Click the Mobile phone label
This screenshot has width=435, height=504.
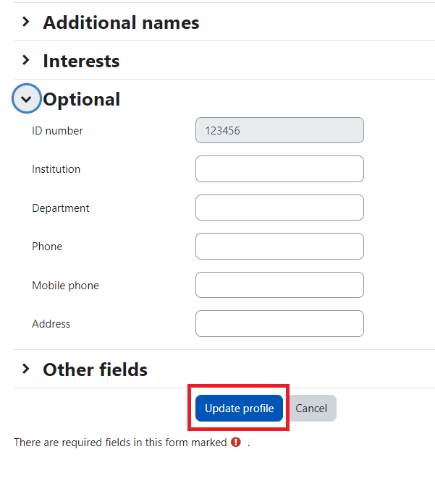65,286
